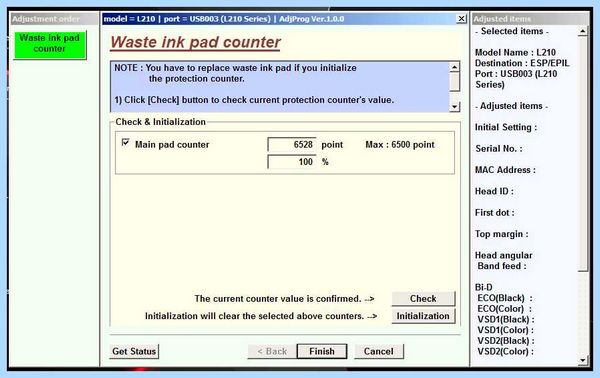This screenshot has height=378, width=600.
Task: Click the 'Initial Setting :' label
Action: click(506, 127)
